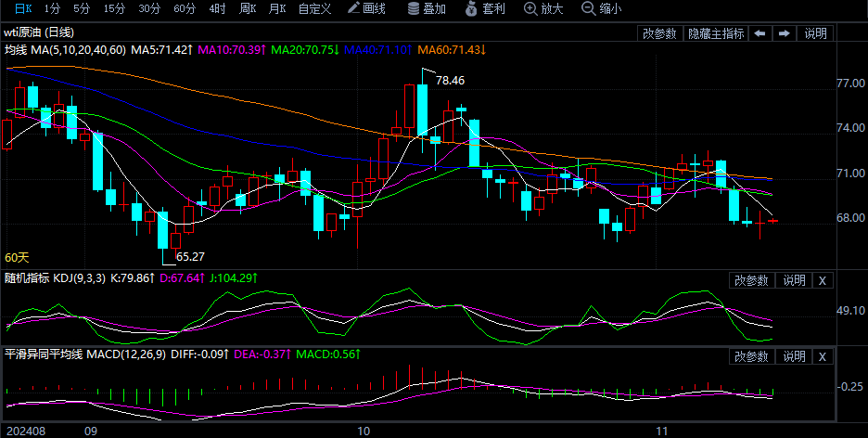
Task: Open the 叠加 overlay tool
Action: click(427, 9)
